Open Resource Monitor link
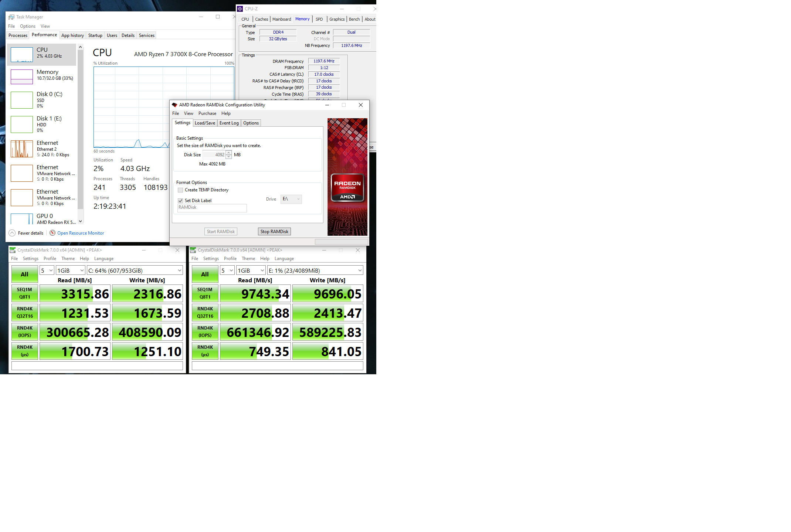The image size is (791, 532). coord(81,233)
